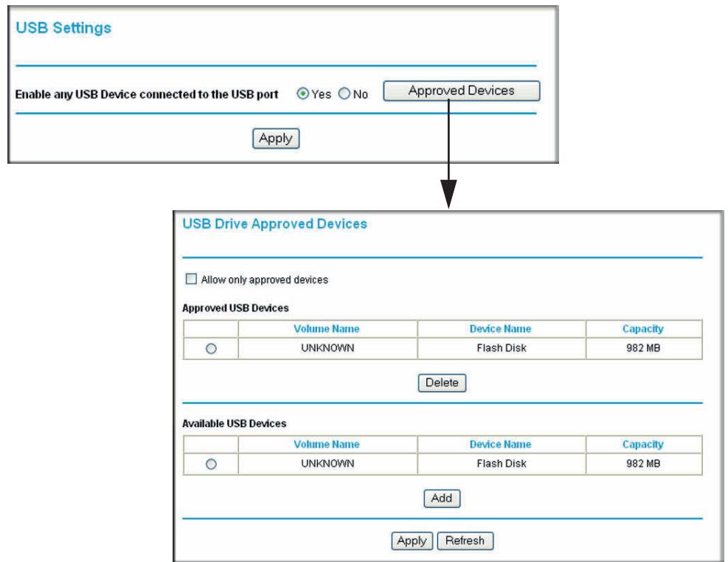Click the USB Drive Approved Devices heading
This screenshot has height=562, width=728.
pyautogui.click(x=275, y=224)
